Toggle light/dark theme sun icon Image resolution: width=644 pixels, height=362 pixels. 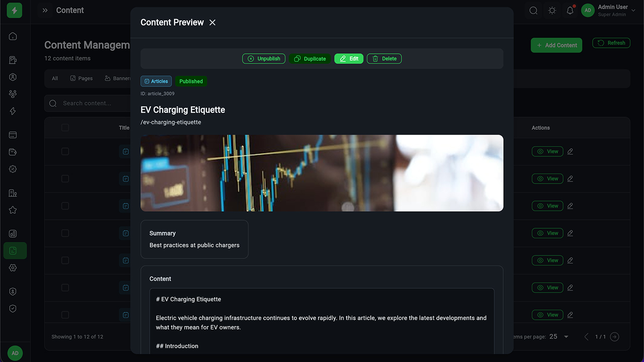(552, 11)
